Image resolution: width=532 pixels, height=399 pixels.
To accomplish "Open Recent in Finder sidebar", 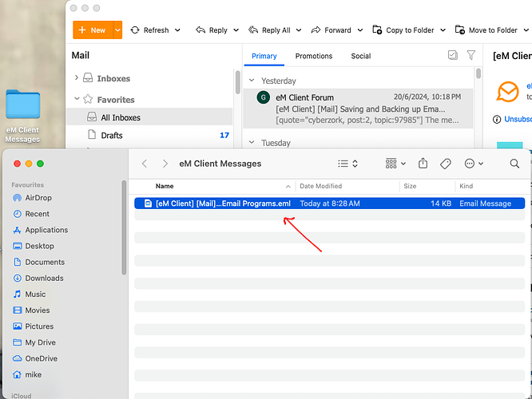I will pyautogui.click(x=31, y=214).
